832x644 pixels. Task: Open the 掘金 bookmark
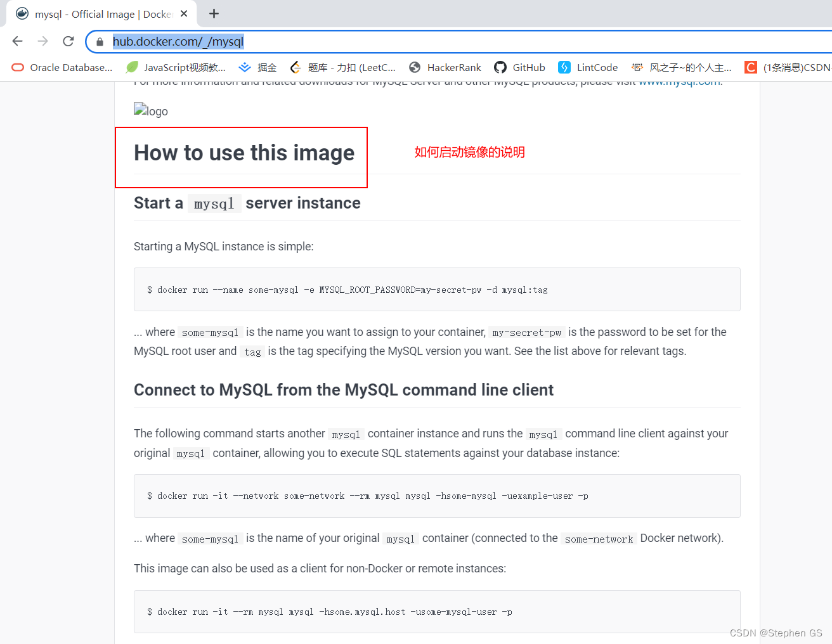coord(257,67)
